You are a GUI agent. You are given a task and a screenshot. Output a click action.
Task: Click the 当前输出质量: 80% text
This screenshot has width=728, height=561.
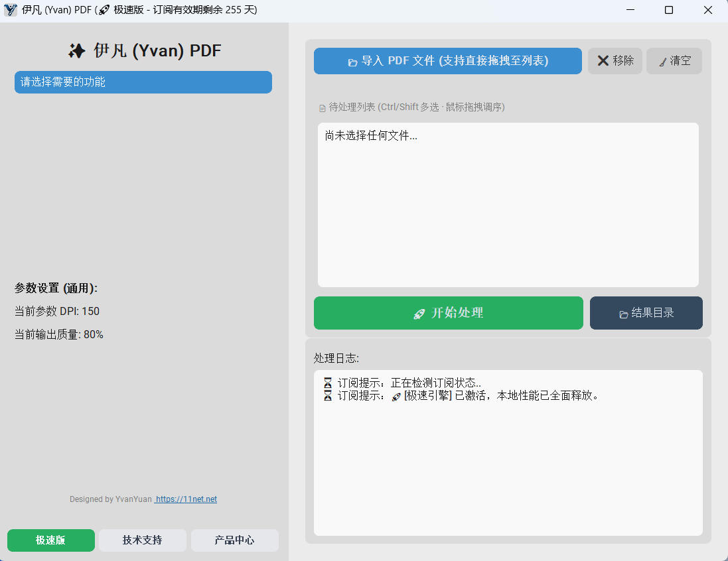[59, 335]
